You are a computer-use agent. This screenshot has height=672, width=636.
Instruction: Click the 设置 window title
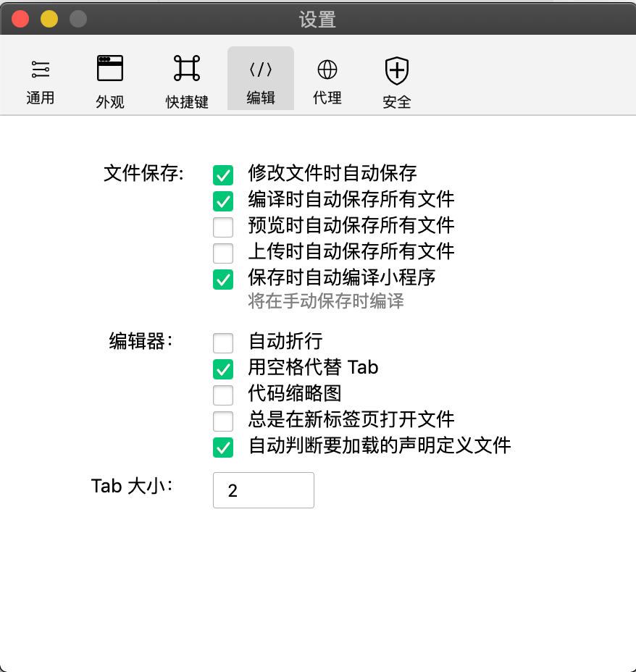[x=317, y=20]
